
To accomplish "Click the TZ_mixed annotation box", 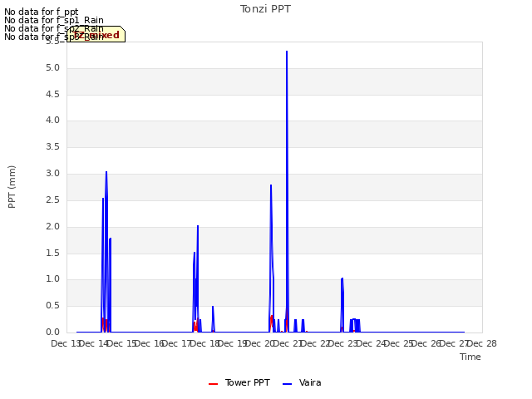I will click(96, 34).
